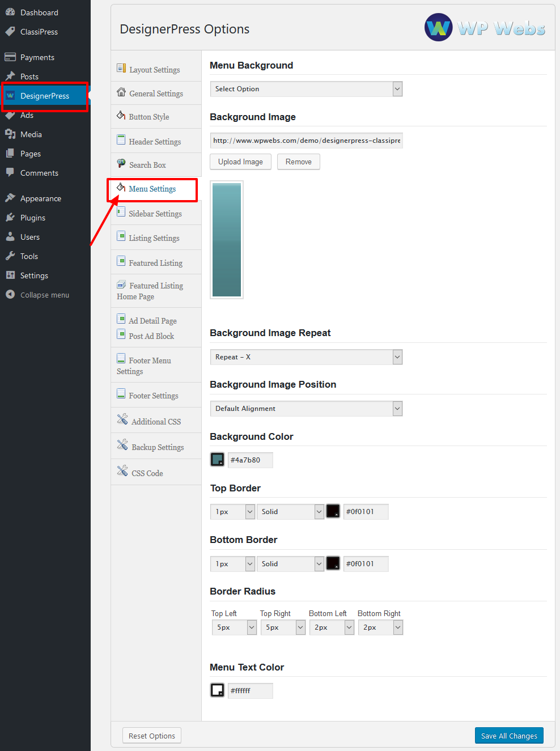Image resolution: width=560 pixels, height=751 pixels.
Task: Click the CSS Code tools icon
Action: tap(122, 471)
